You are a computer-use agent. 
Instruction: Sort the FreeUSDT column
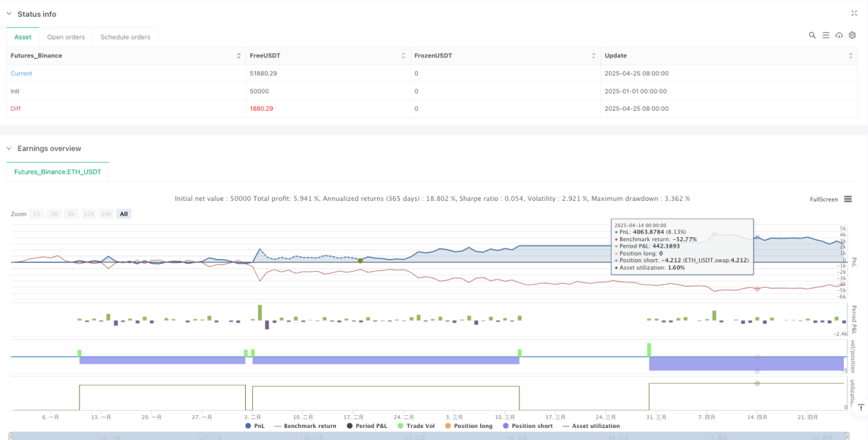403,55
